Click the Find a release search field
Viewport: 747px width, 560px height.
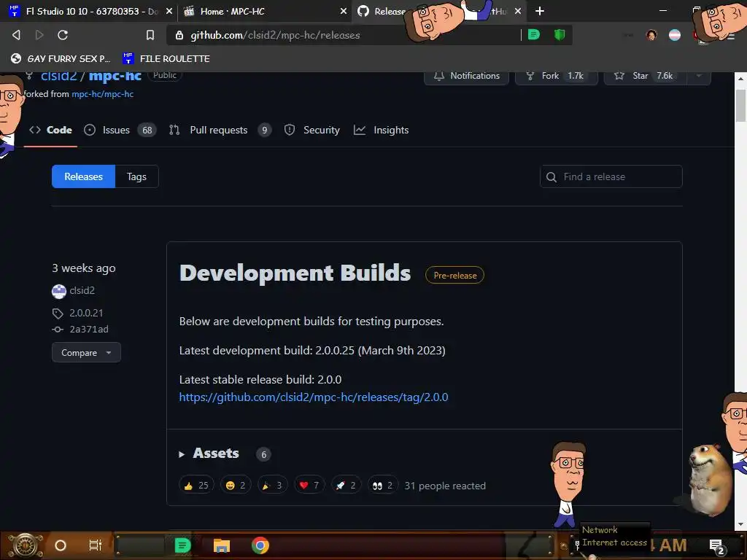point(611,176)
